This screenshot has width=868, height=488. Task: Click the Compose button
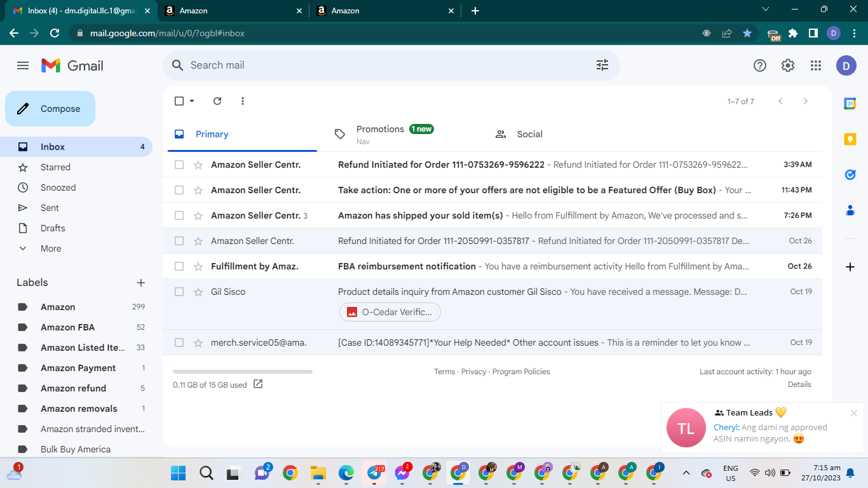[50, 109]
